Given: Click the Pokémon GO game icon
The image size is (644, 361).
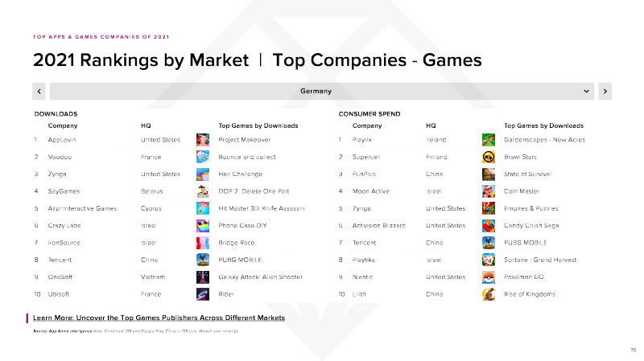Looking at the screenshot, I should (489, 277).
